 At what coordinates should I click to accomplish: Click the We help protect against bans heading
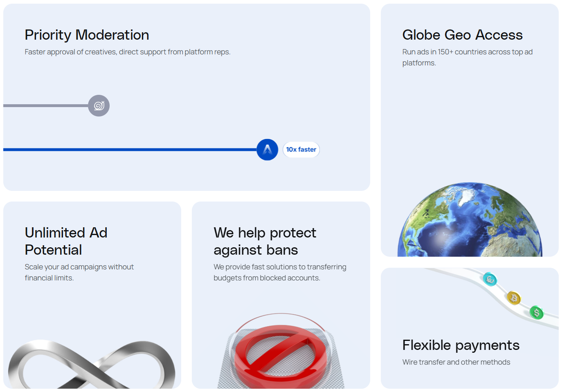click(265, 241)
